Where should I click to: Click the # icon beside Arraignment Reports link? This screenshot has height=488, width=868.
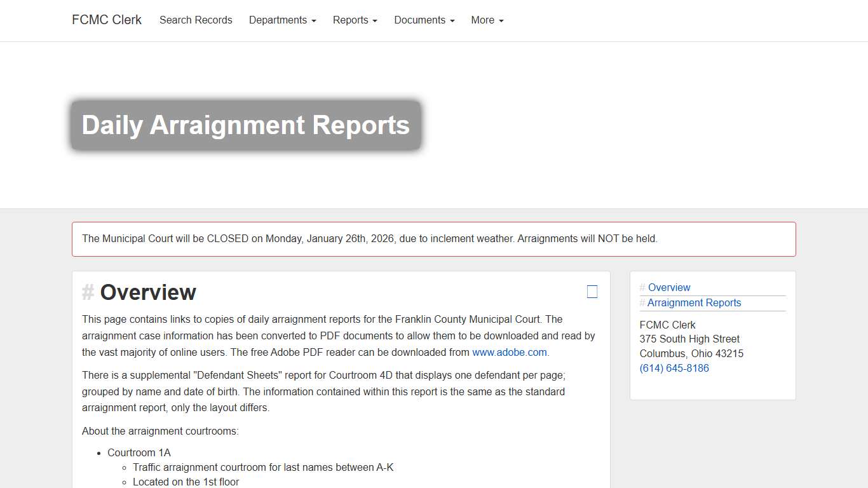642,302
